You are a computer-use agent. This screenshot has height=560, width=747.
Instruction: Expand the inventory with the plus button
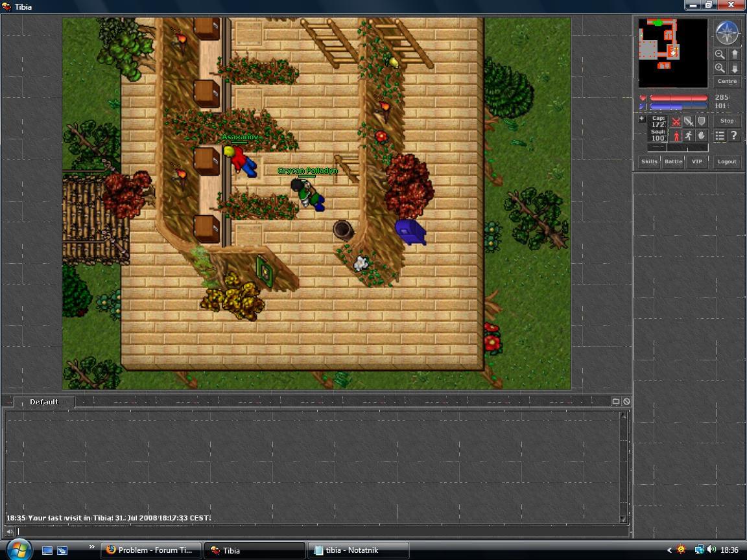pyautogui.click(x=642, y=119)
